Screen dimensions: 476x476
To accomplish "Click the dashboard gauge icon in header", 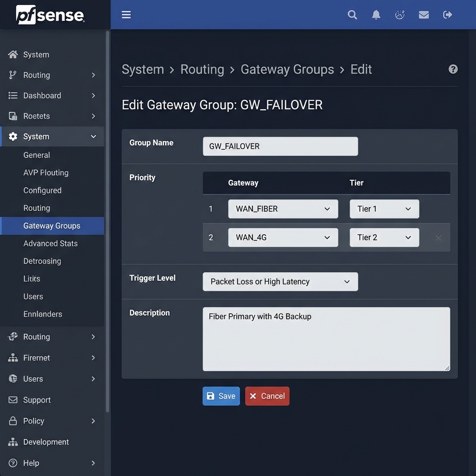I will (x=400, y=15).
